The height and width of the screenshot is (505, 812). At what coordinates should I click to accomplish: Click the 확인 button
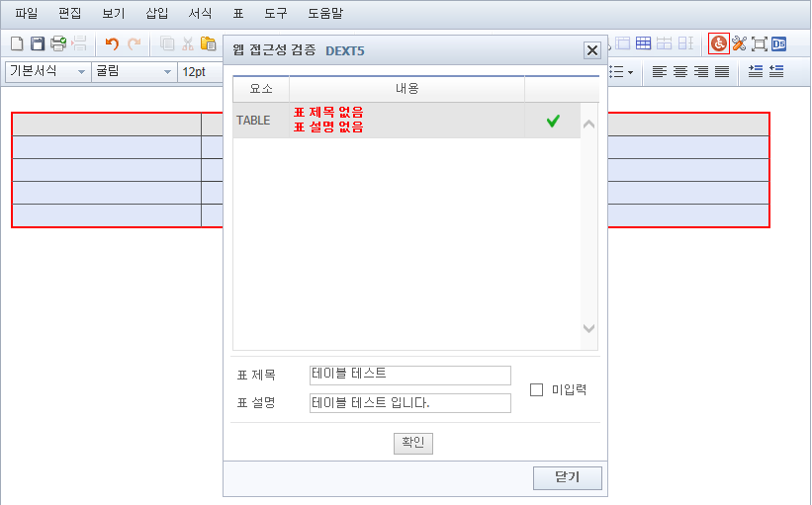[x=413, y=444]
